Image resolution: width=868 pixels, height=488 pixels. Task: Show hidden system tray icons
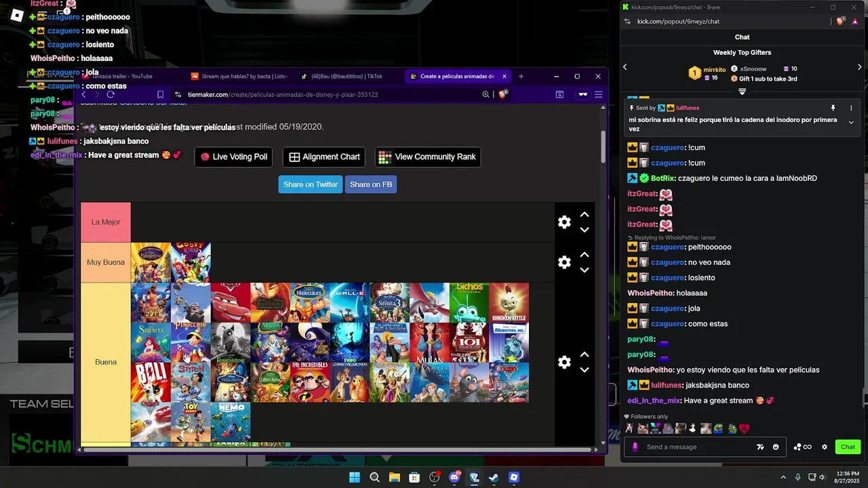pyautogui.click(x=783, y=477)
